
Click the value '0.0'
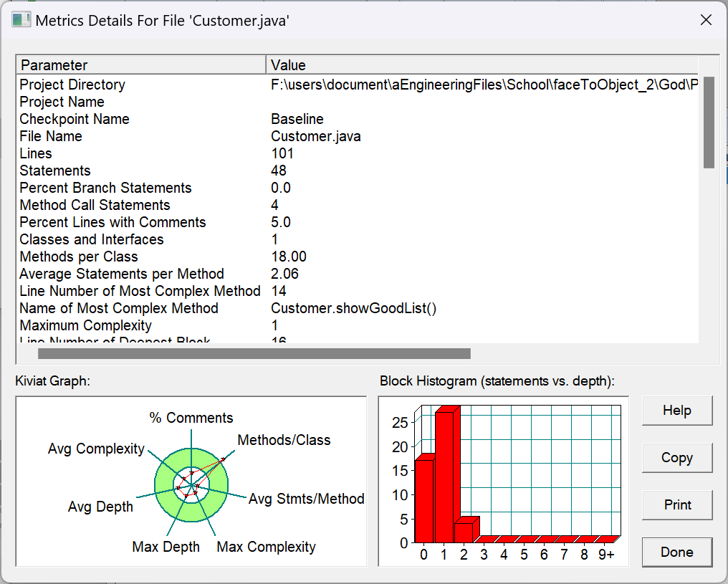(x=281, y=188)
